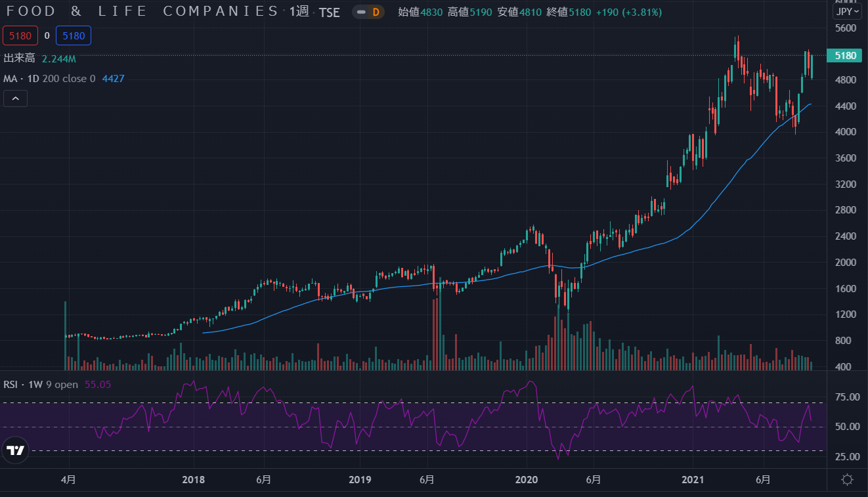
Task: Click the blue 5180 buy price button
Action: pos(74,35)
